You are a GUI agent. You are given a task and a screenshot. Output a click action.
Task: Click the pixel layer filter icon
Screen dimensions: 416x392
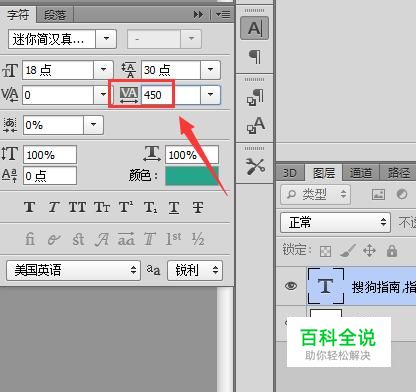tap(378, 194)
